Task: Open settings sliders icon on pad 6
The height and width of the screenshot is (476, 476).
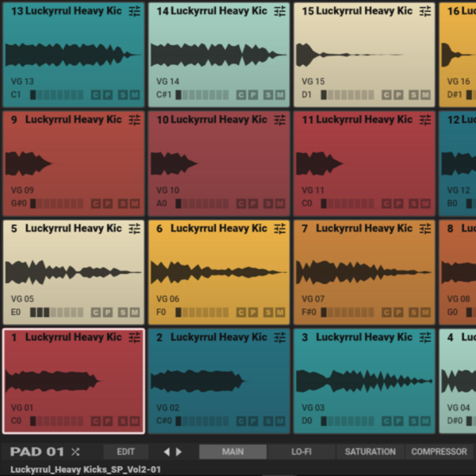Action: pos(280,228)
